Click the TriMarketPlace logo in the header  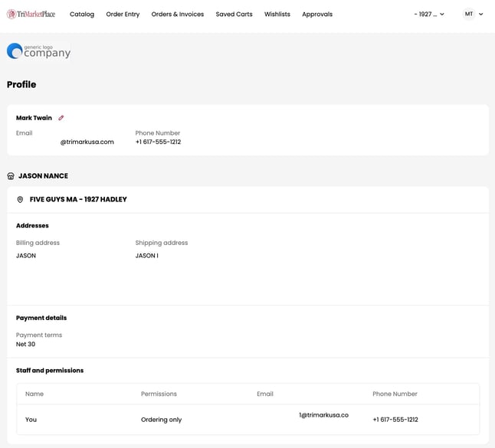pos(31,14)
